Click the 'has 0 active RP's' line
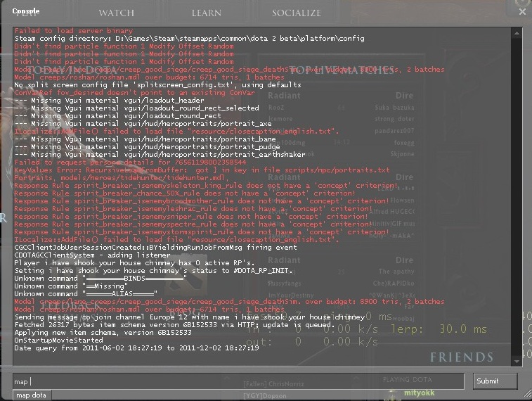The height and width of the screenshot is (401, 532). click(x=134, y=263)
